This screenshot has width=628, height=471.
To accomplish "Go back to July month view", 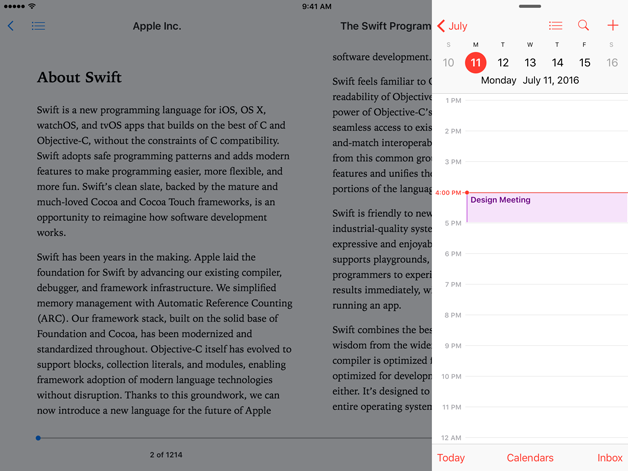I will 452,26.
